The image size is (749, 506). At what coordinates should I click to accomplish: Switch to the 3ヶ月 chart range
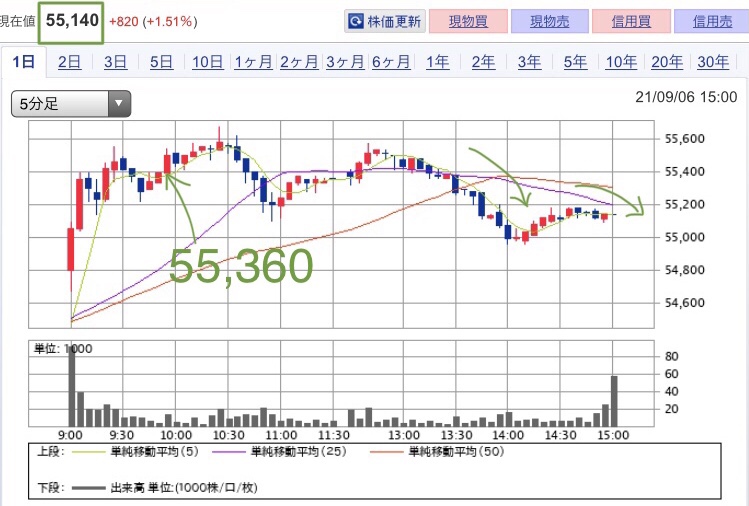coord(345,62)
